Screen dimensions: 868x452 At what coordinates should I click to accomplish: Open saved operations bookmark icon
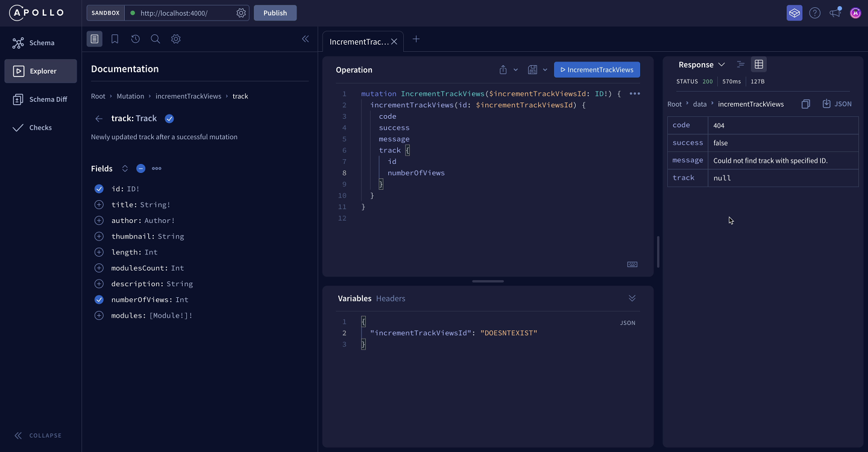point(115,39)
